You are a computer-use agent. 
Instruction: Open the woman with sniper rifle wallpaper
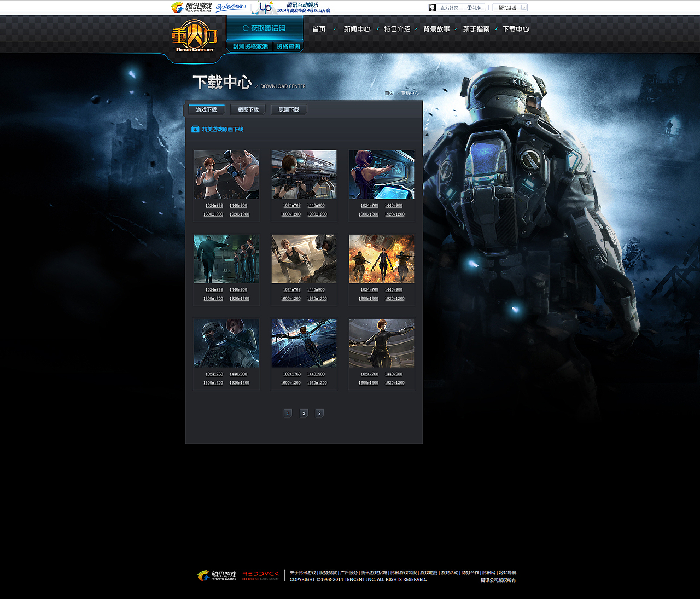[x=304, y=175]
